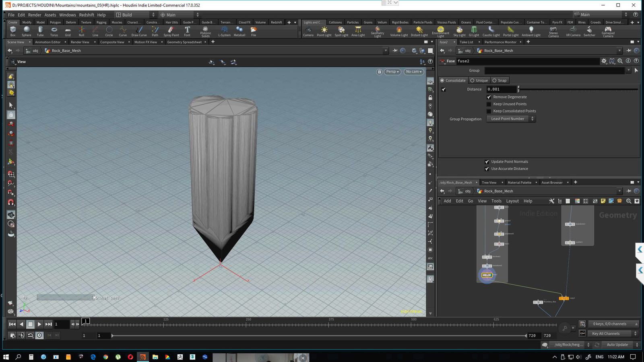
Task: Open the Houdini icon in the Windows taskbar
Action: point(142,357)
